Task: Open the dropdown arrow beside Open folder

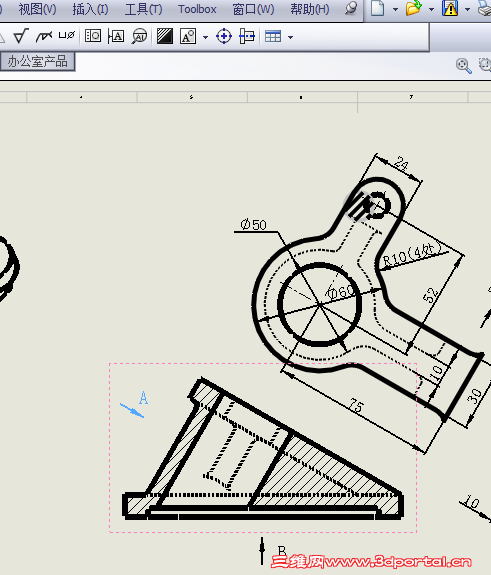Action: pyautogui.click(x=431, y=10)
